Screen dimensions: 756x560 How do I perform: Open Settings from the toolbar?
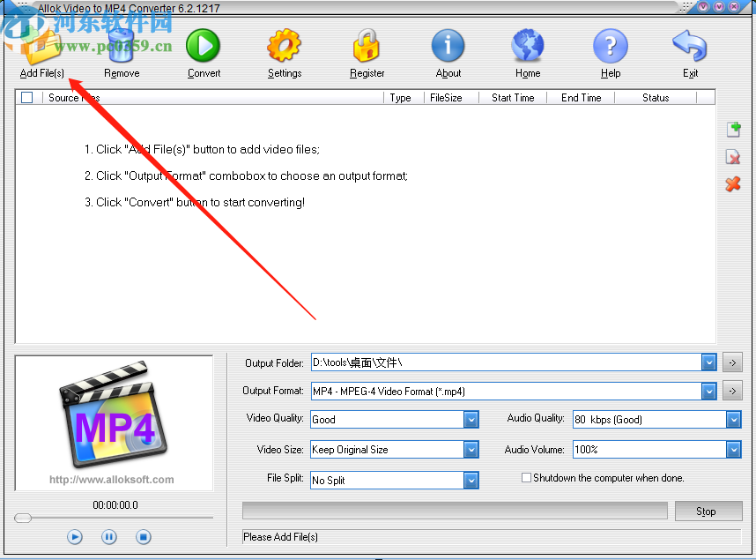(284, 46)
